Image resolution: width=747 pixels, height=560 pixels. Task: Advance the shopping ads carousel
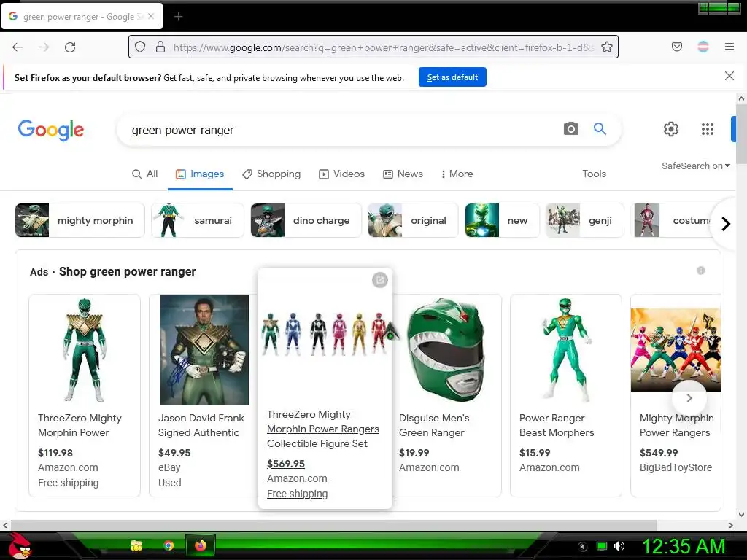[689, 397]
